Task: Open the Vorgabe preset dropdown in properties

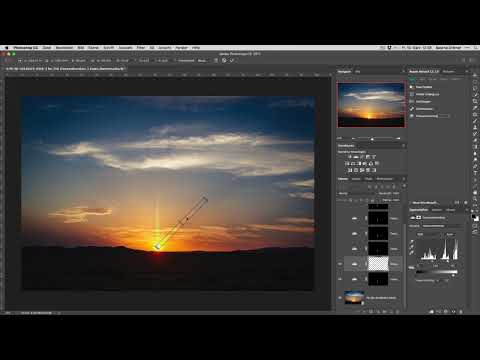Action: pos(442,226)
